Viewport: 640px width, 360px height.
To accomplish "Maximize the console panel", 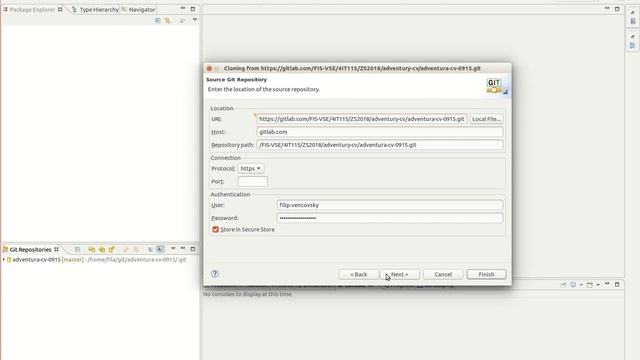I will pos(617,284).
